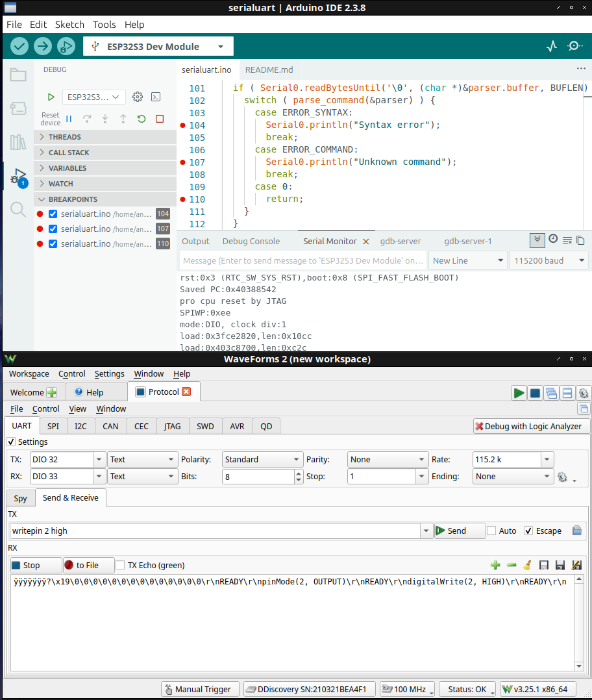This screenshot has height=700, width=592.
Task: Open the Tools menu in Arduino IDE
Action: pyautogui.click(x=105, y=25)
